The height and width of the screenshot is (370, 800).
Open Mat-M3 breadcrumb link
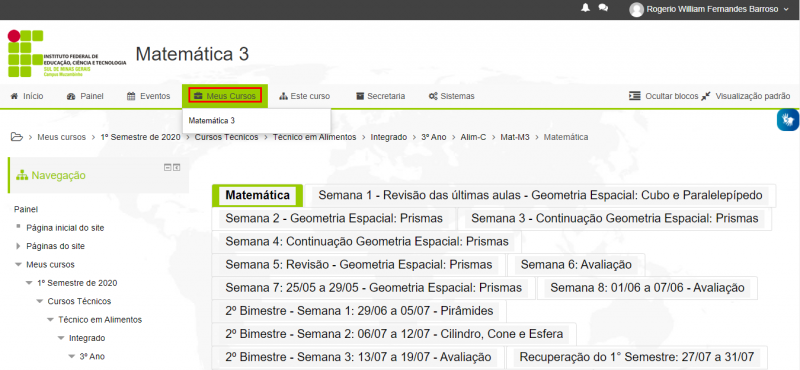tap(515, 137)
